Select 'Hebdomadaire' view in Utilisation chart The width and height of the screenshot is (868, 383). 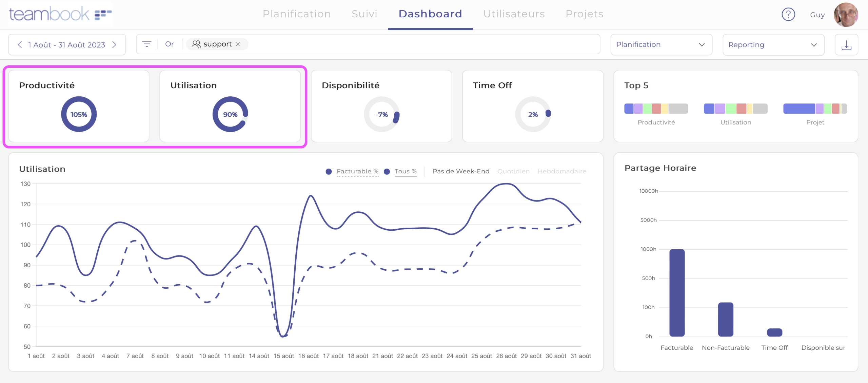pos(562,171)
